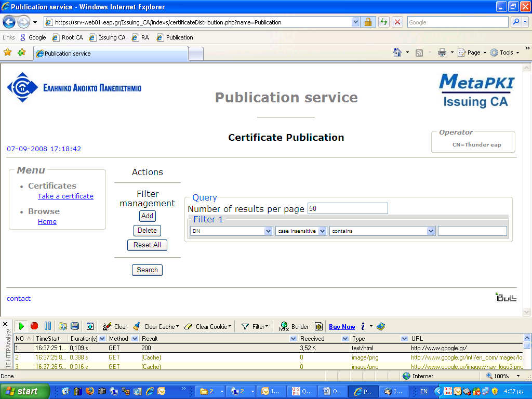Viewport: 532px width, 399px height.
Task: Open the Root CA link in Links bar
Action: [68, 37]
